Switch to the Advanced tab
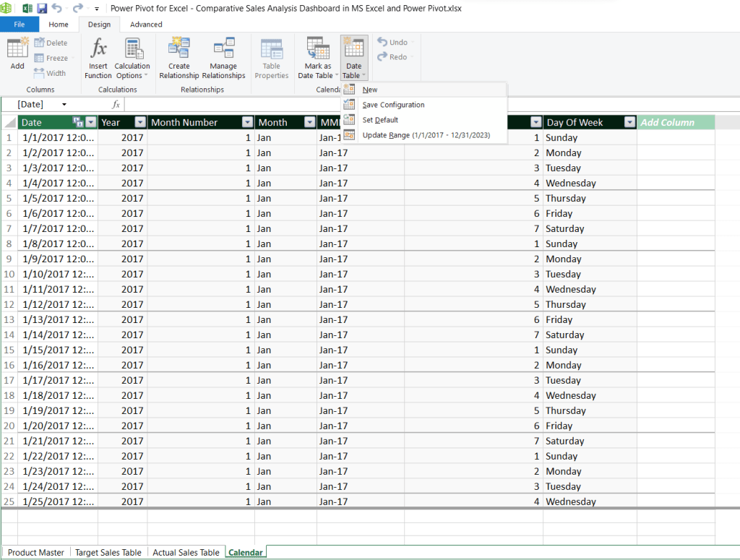This screenshot has height=560, width=740. pos(146,24)
